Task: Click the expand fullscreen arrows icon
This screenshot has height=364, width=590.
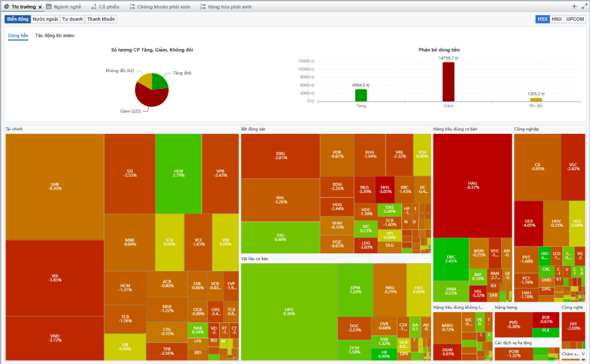Action: pos(584,6)
